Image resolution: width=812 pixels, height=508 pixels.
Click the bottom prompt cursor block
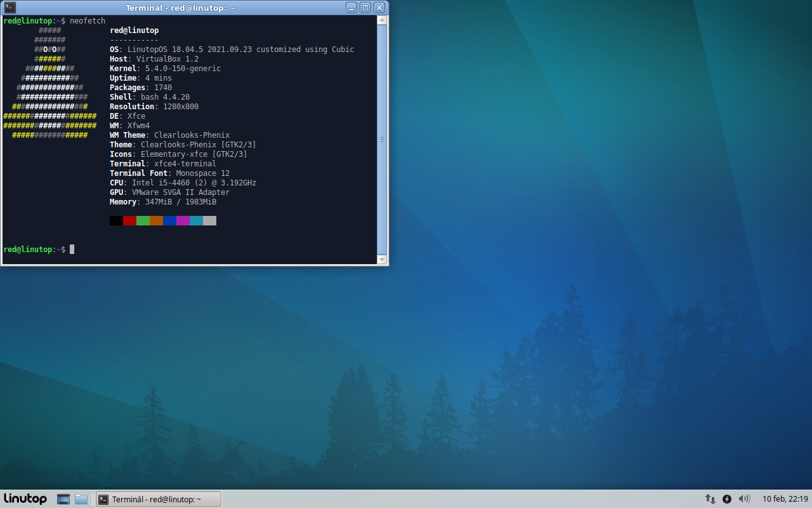point(72,250)
